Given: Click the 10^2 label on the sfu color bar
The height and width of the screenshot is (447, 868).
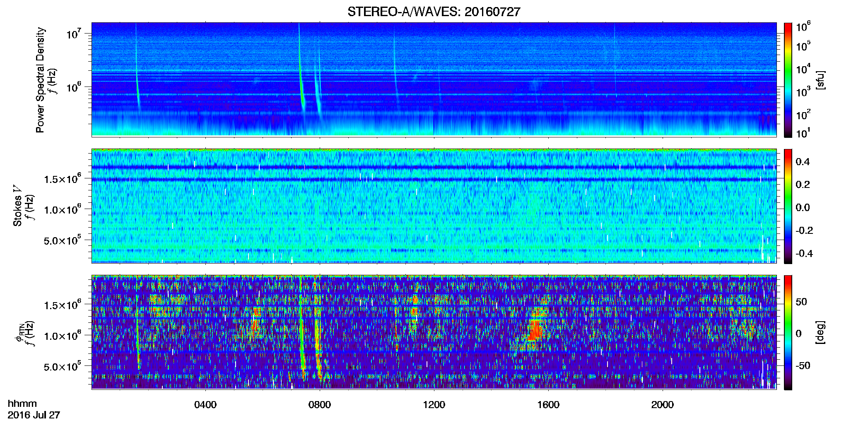Looking at the screenshot, I should click(803, 114).
